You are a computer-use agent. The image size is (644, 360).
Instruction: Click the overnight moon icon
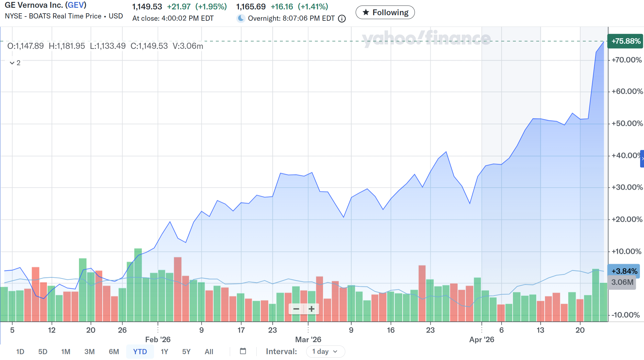coord(241,18)
